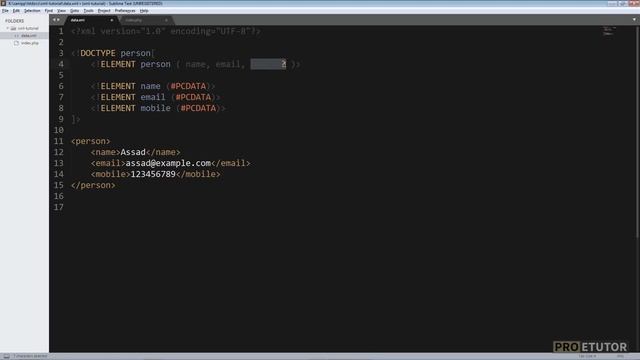Select data.xml in the sidebar
The height and width of the screenshot is (360, 640).
(29, 36)
